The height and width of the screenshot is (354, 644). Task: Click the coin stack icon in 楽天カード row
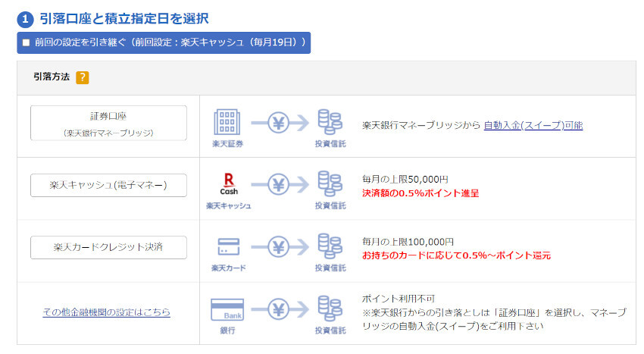click(x=330, y=247)
